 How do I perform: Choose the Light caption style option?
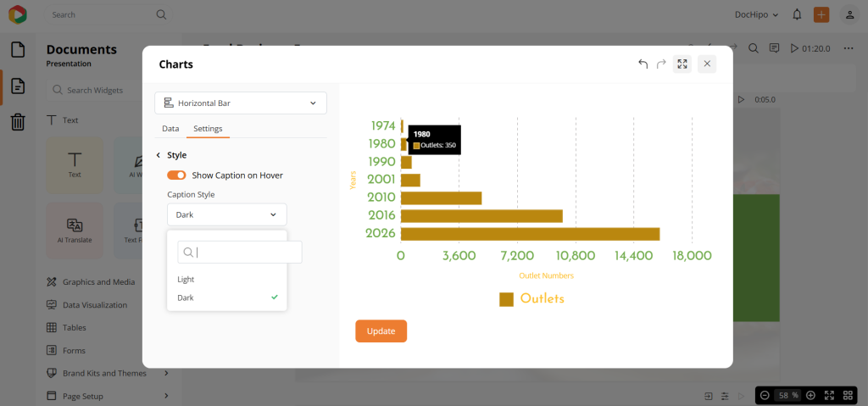(x=227, y=279)
